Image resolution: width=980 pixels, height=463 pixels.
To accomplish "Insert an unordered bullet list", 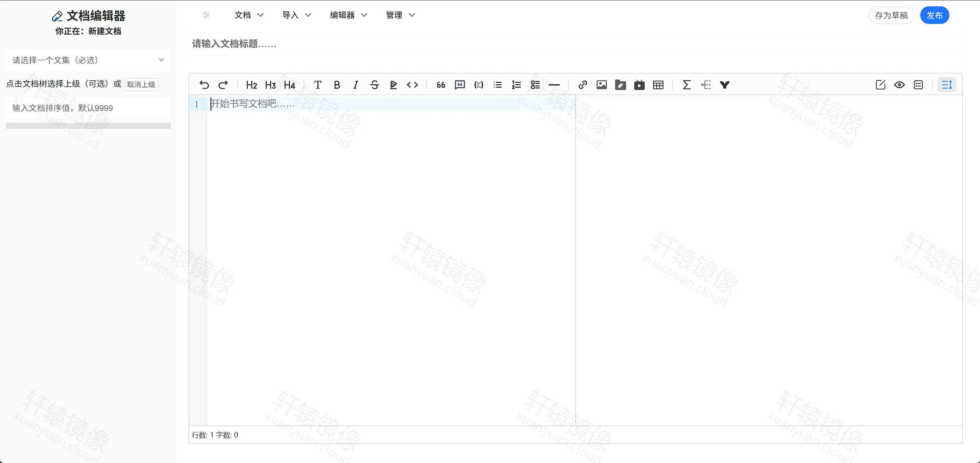I will point(497,85).
